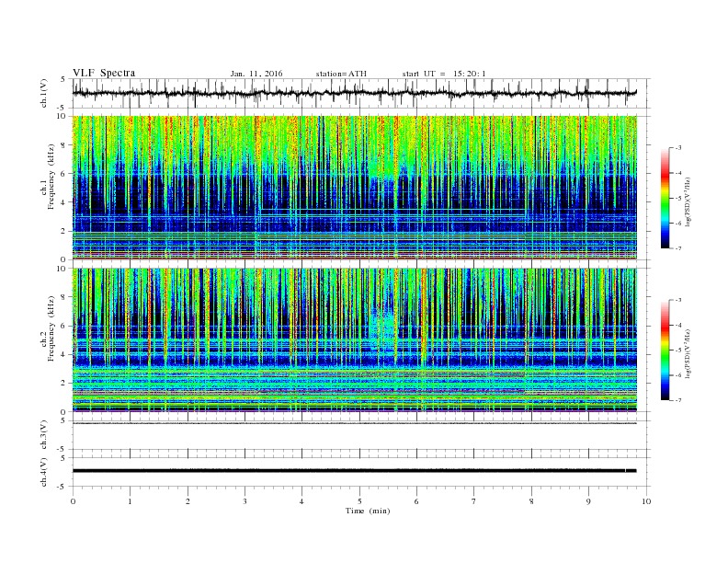Click the "10" minute tick on time axis
Screen dimensions: 728x563
646,501
